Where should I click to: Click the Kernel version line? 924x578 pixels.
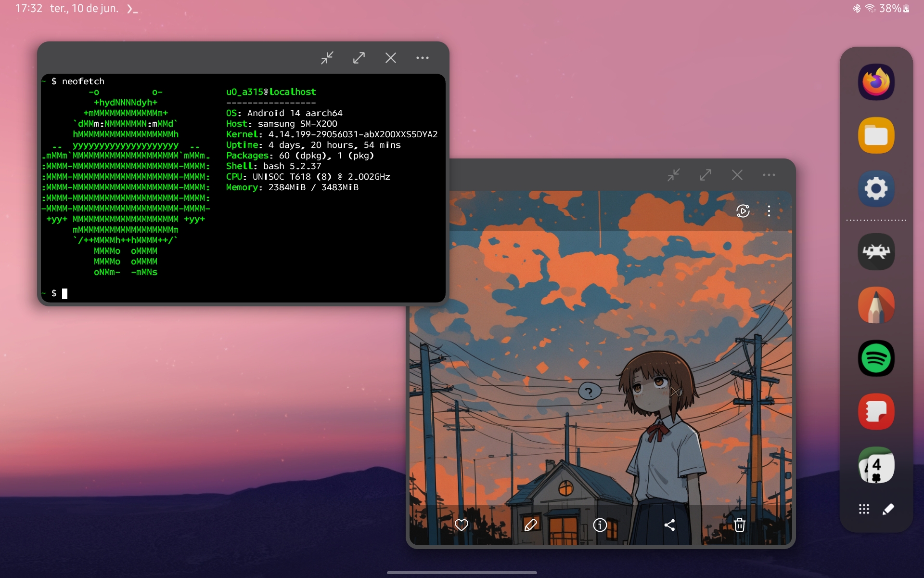click(332, 134)
